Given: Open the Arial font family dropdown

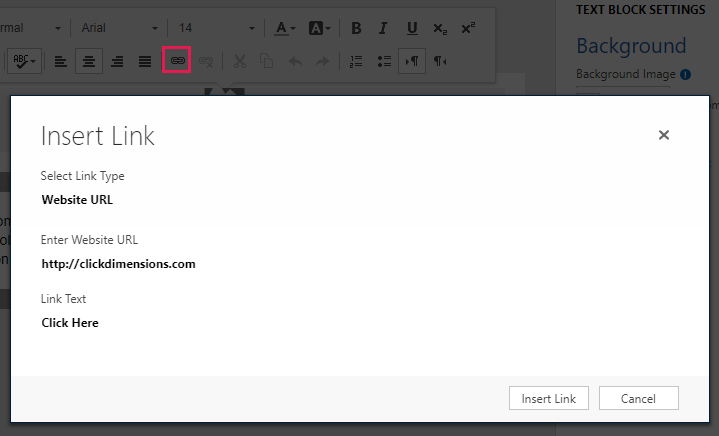Looking at the screenshot, I should tap(119, 28).
